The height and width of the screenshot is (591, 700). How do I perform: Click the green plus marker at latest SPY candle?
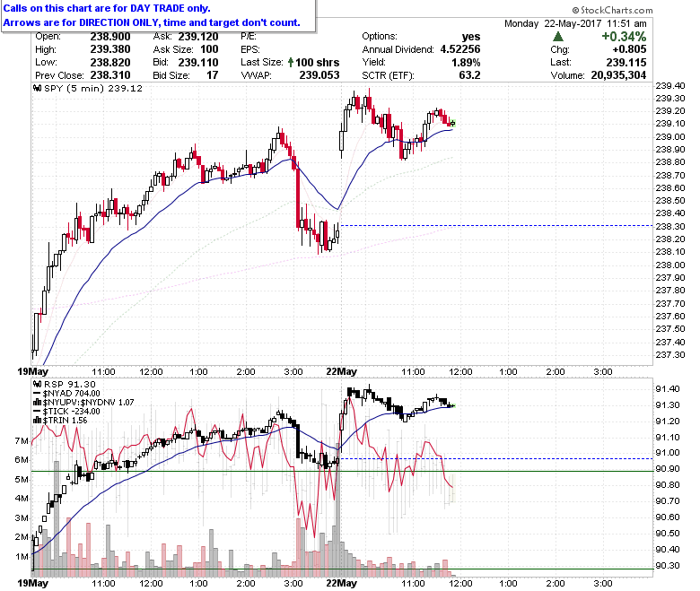(452, 123)
